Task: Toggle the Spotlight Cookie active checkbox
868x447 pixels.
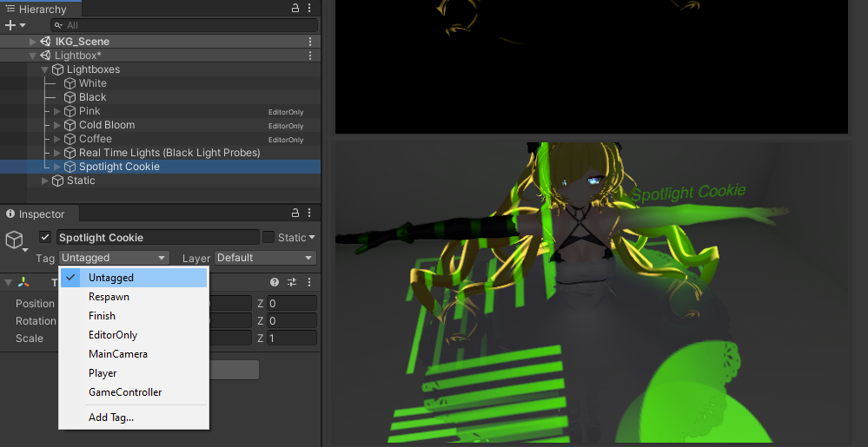Action: tap(45, 237)
